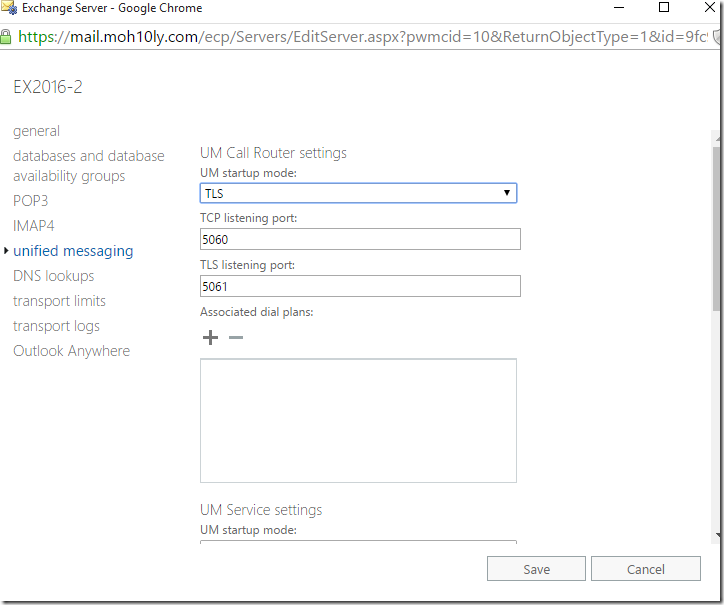Click the URL in the address bar
The height and width of the screenshot is (605, 724).
362,37
